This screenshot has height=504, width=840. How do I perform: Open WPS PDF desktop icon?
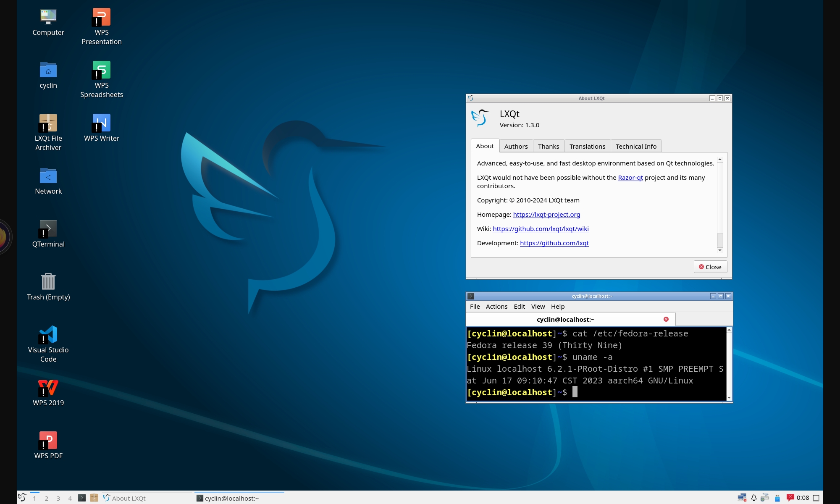point(48,446)
